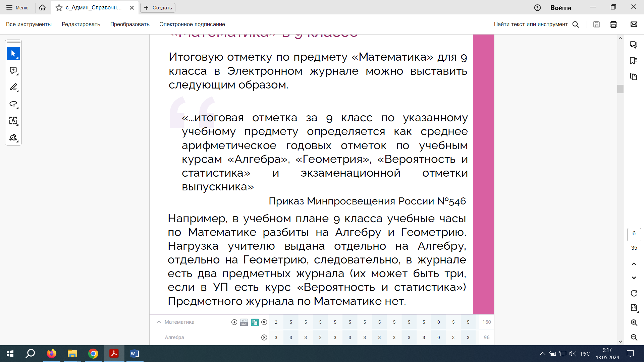Click the total 160 in Математика row
Image resolution: width=644 pixels, height=362 pixels.
487,322
